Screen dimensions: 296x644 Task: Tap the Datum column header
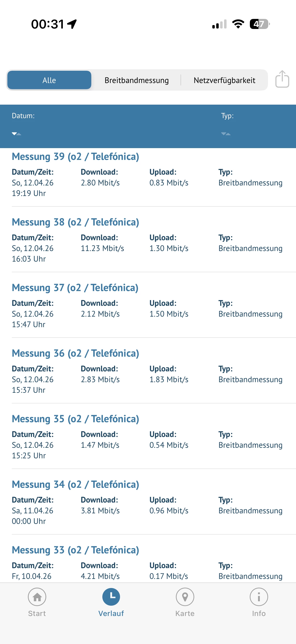(23, 116)
